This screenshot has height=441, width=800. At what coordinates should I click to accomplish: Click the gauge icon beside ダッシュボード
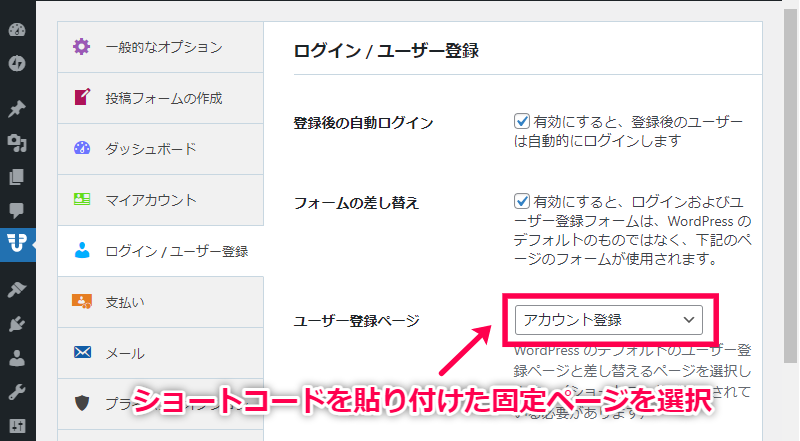[82, 148]
